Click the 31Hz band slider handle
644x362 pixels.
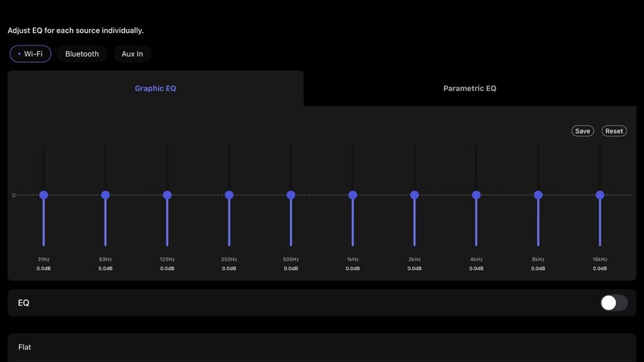tap(44, 195)
